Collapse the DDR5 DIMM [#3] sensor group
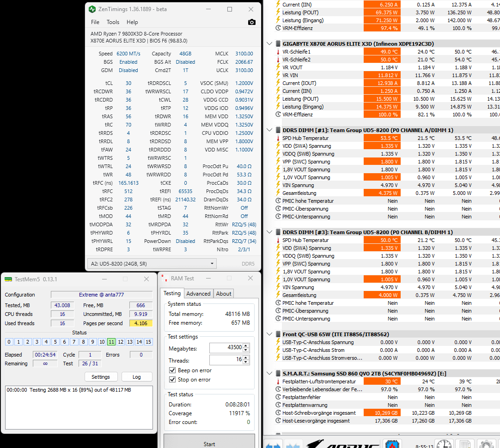Screen dimensions: 500x448 269,232
